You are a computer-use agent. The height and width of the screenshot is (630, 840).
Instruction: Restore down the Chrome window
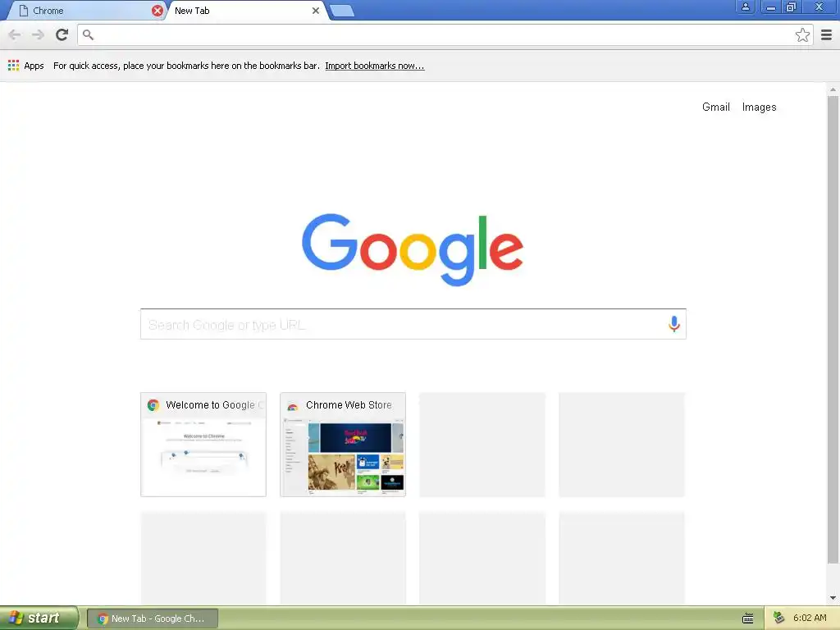click(x=791, y=7)
